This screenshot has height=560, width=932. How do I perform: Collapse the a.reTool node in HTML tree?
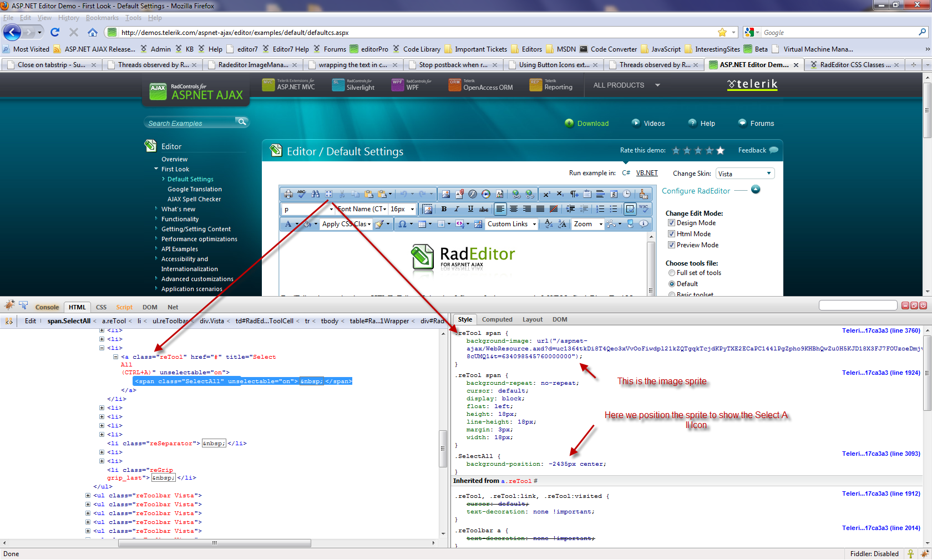[115, 357]
